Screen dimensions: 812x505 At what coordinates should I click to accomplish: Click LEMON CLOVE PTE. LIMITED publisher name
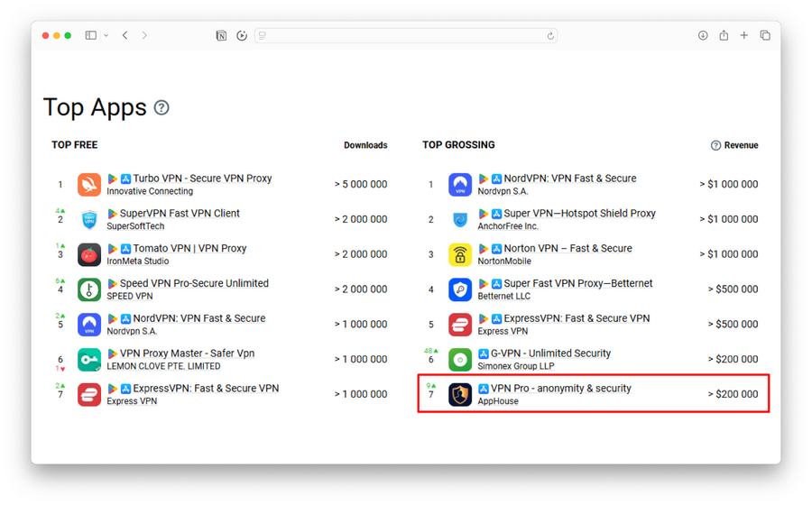163,366
